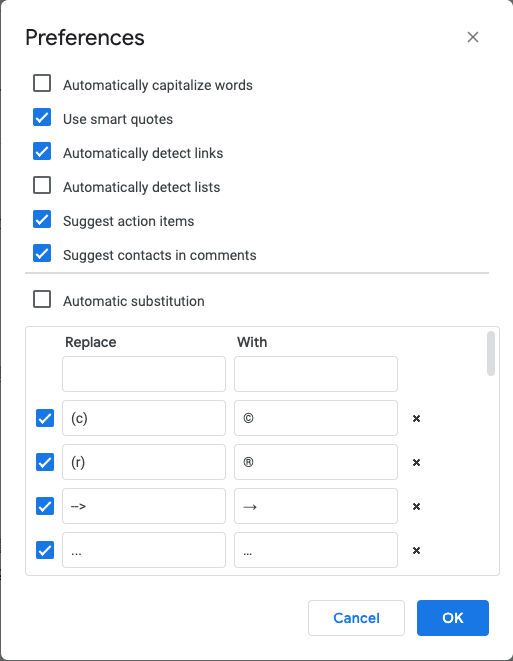Remove the (r) substitution entry
The image size is (513, 661).
[416, 462]
